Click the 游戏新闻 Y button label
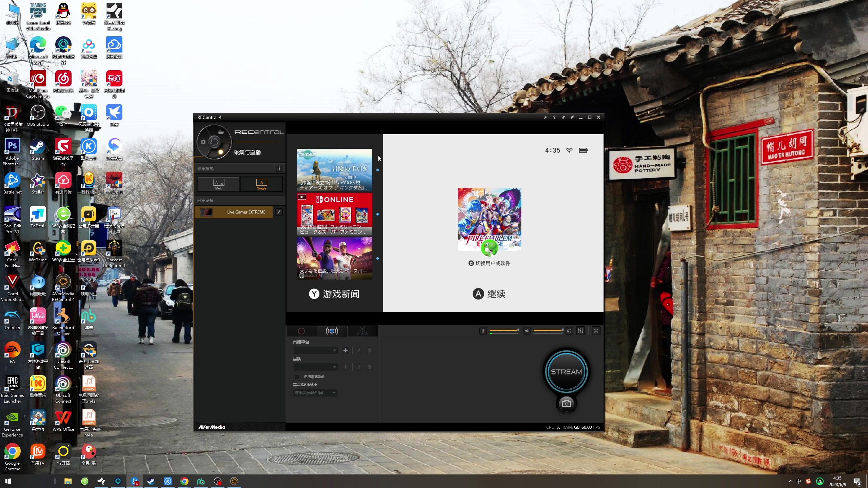The width and height of the screenshot is (868, 488). pyautogui.click(x=334, y=294)
